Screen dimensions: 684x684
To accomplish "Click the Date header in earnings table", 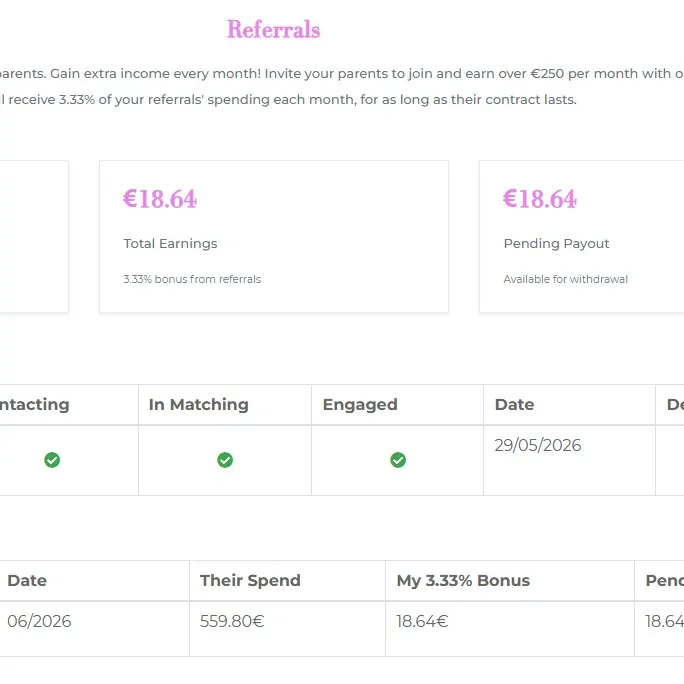I will tap(27, 580).
